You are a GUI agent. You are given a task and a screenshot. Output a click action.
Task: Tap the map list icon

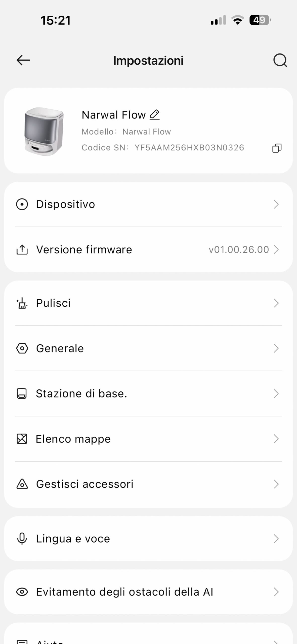coord(22,439)
